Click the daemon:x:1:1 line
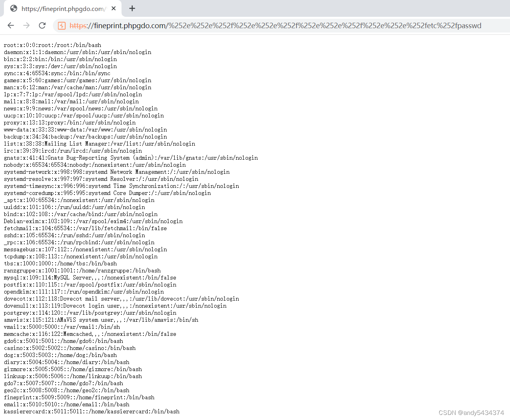This screenshot has height=420, width=510. [x=78, y=52]
